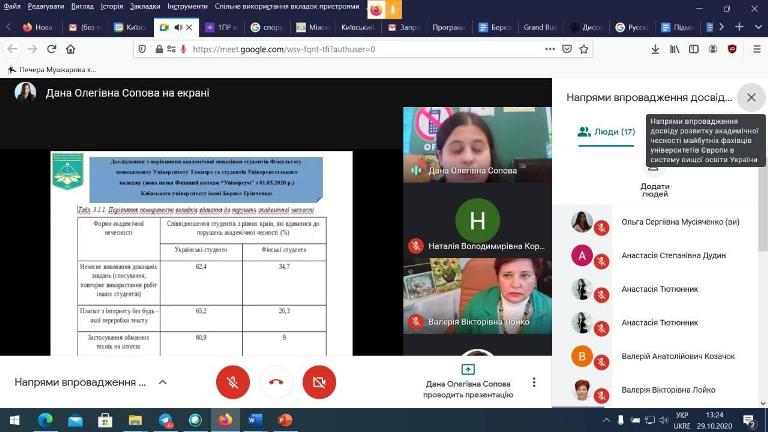Show hidden system tray icons

(x=606, y=420)
